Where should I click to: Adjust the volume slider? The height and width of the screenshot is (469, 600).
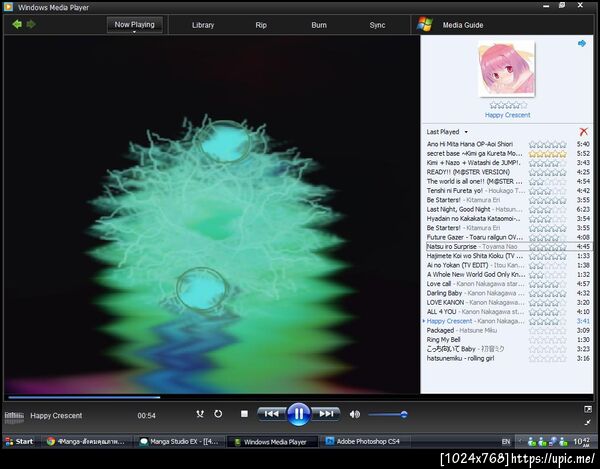point(388,414)
